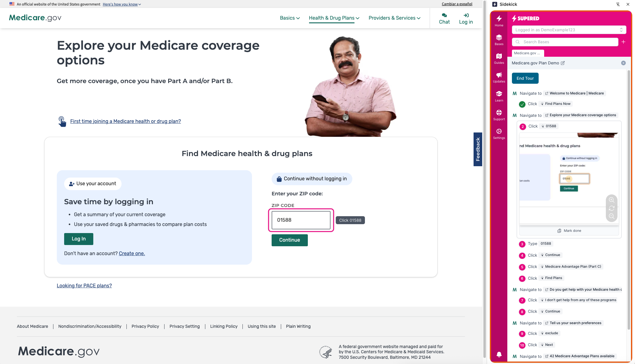The width and height of the screenshot is (635, 364).
Task: Click the Log In button
Action: (79, 239)
